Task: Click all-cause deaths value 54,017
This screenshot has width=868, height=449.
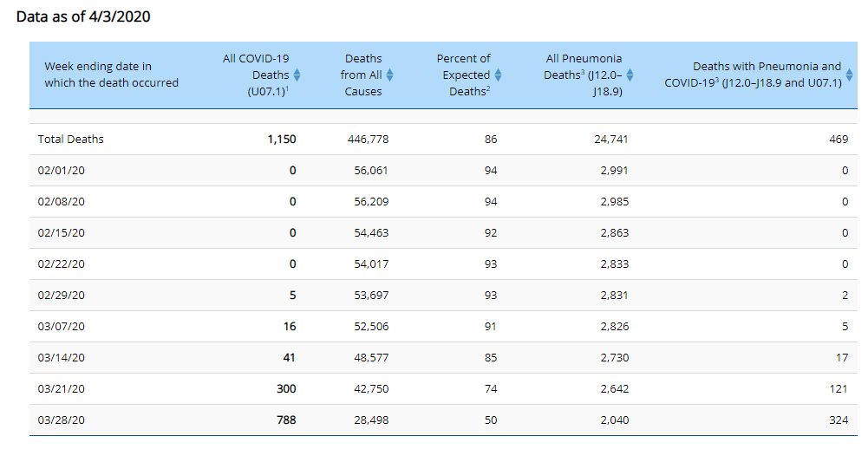Action: (x=371, y=264)
